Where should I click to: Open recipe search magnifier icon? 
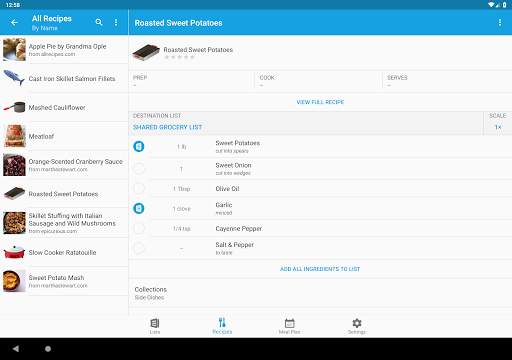tap(99, 22)
